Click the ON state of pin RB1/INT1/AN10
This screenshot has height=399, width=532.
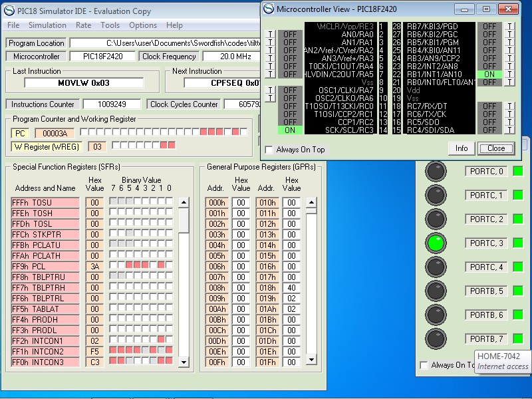[x=489, y=74]
